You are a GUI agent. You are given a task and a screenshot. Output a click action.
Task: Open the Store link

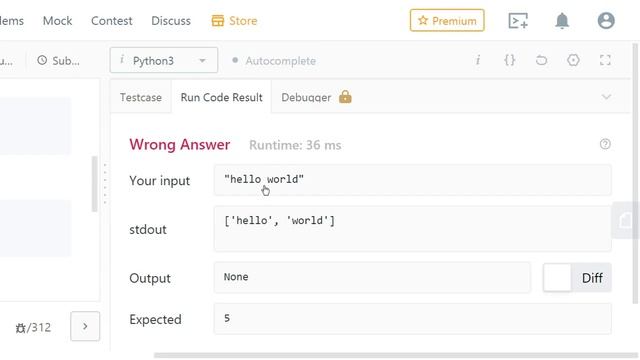(x=243, y=21)
